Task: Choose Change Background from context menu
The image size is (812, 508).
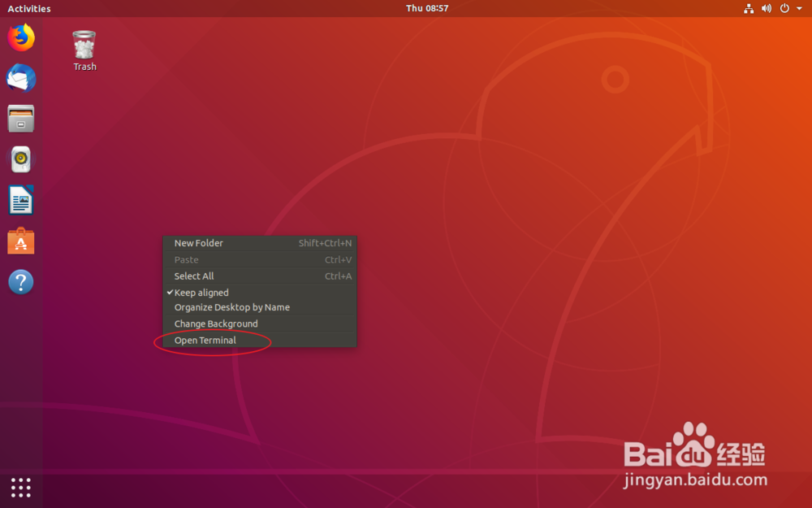Action: [x=216, y=323]
